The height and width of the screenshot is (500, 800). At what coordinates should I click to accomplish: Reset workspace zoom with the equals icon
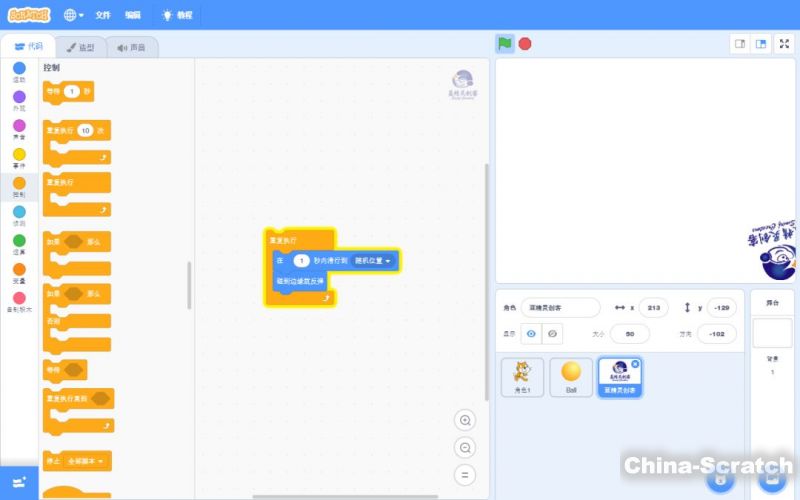coord(464,476)
